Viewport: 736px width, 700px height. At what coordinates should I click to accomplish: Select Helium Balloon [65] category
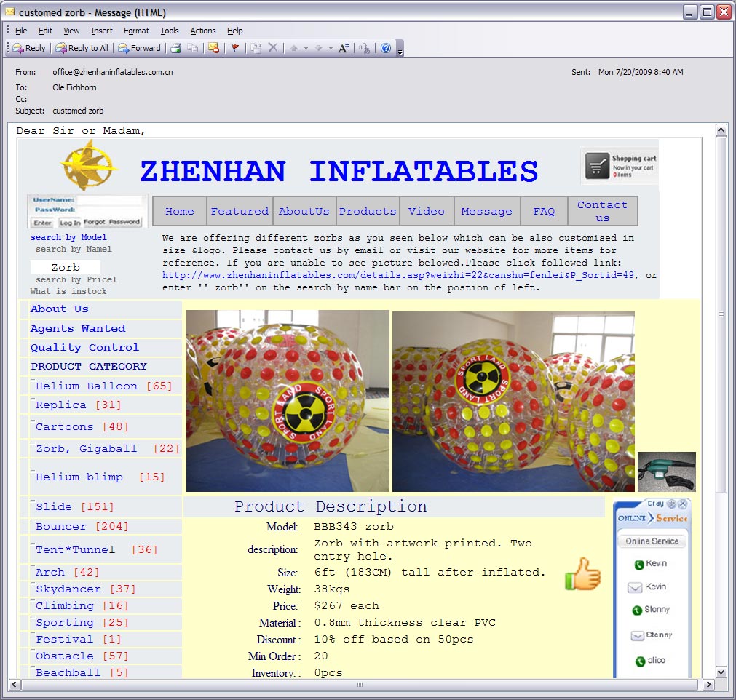coord(103,386)
